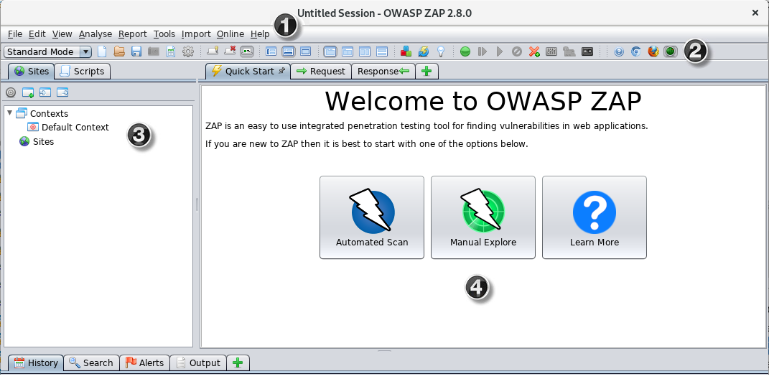Viewport: 771px width, 375px height.
Task: Click the Automated Scan button
Action: 372,217
